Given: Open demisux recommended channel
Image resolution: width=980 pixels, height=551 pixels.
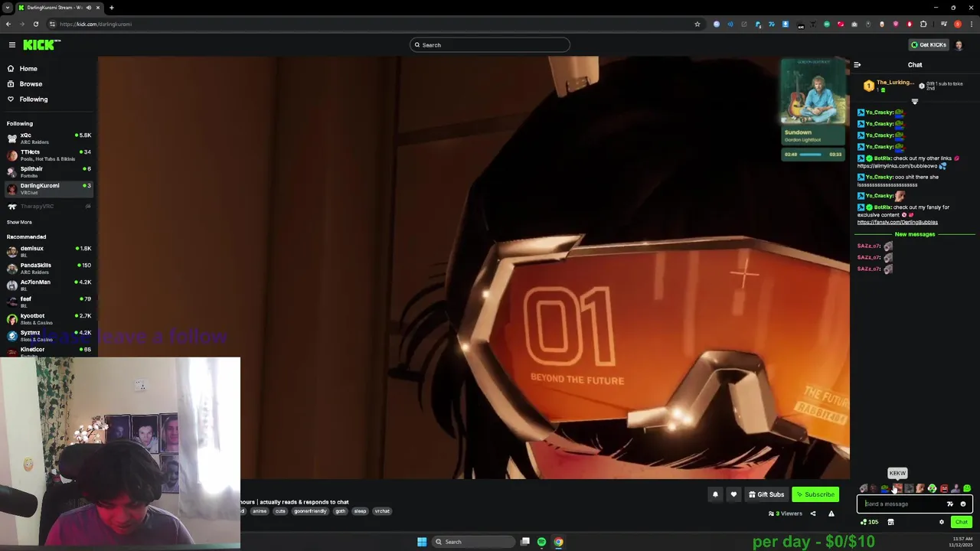Looking at the screenshot, I should pos(49,252).
